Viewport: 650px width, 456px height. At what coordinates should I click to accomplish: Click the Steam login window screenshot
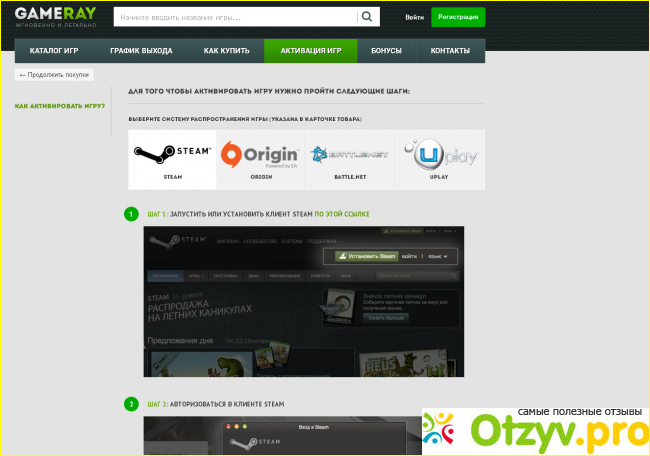click(x=283, y=435)
